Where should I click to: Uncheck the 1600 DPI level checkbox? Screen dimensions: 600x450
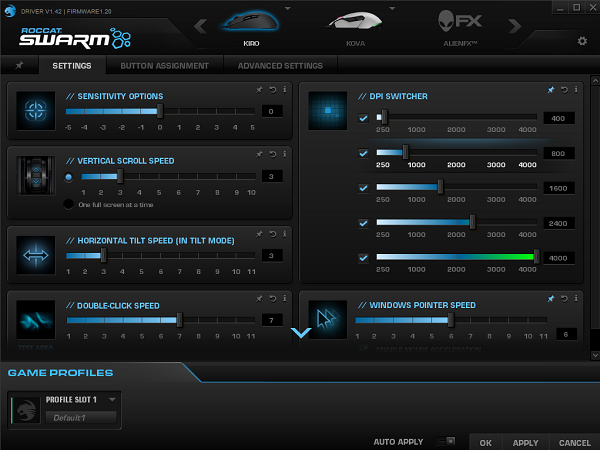point(364,188)
